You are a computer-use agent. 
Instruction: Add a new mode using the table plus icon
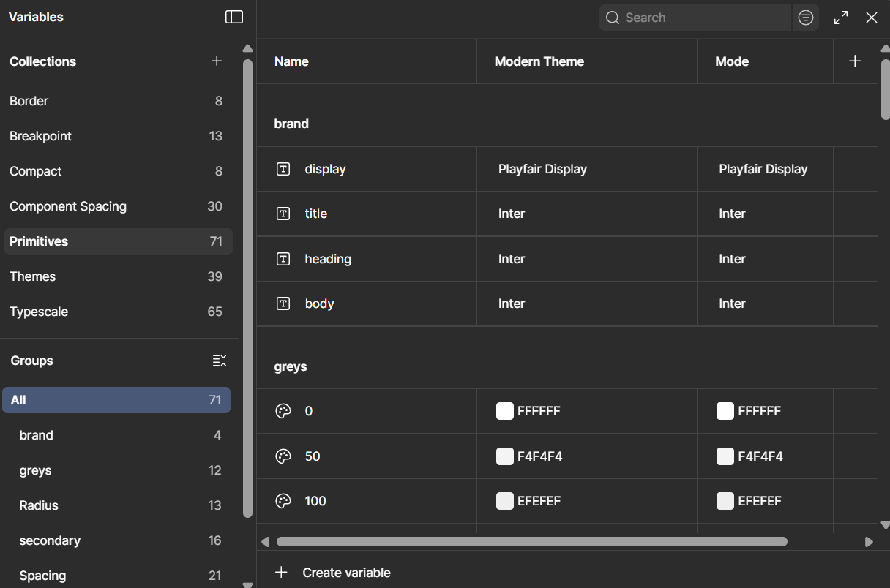pyautogui.click(x=855, y=61)
